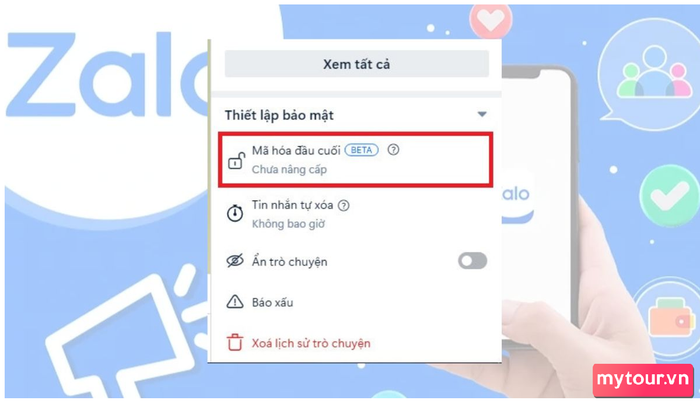Click Xoá lịch sử trò chuyện link

click(311, 343)
